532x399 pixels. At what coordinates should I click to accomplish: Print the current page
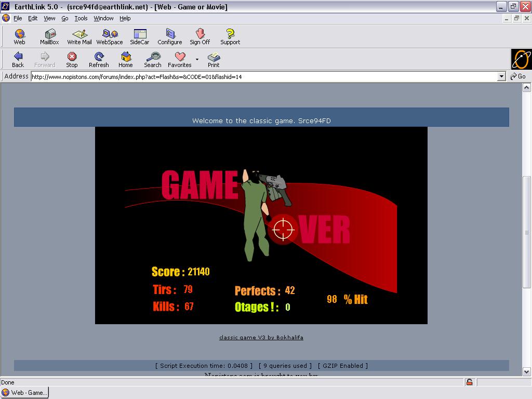(214, 59)
